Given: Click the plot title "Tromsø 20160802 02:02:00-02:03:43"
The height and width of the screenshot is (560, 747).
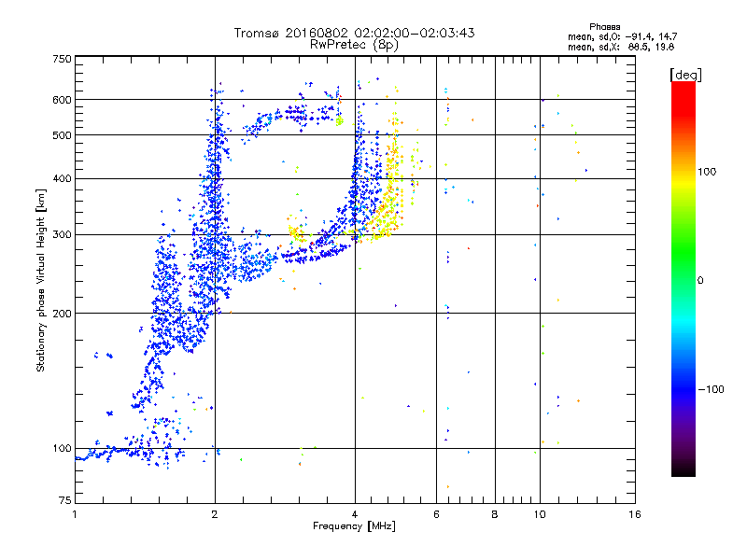Looking at the screenshot, I should (x=354, y=33).
